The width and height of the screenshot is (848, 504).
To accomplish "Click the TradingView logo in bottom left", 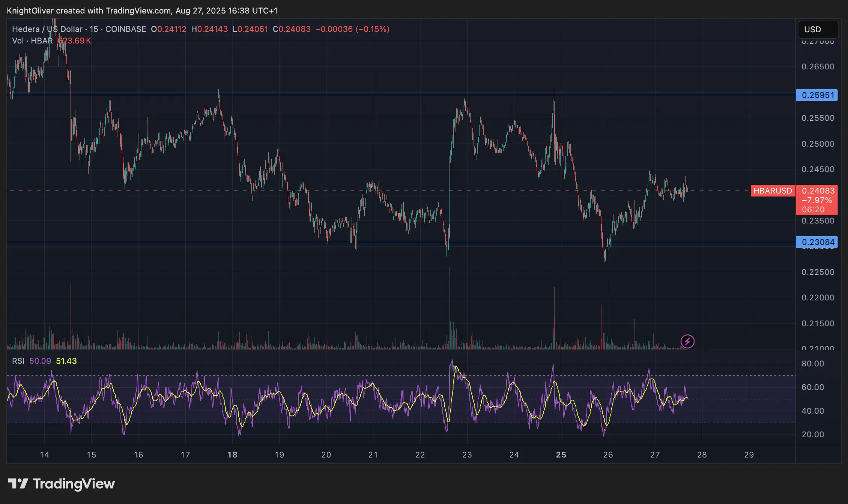I will (x=60, y=484).
